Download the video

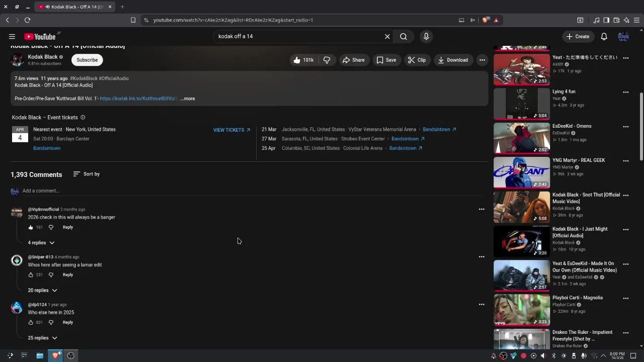pos(453,60)
